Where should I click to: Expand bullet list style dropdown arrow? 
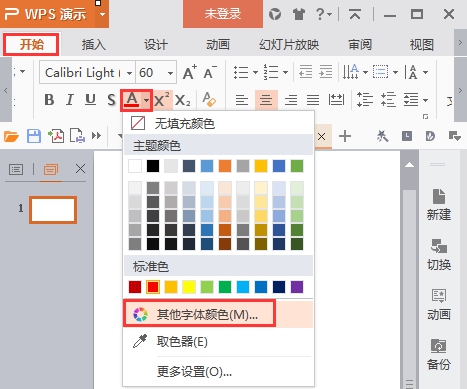(255, 72)
